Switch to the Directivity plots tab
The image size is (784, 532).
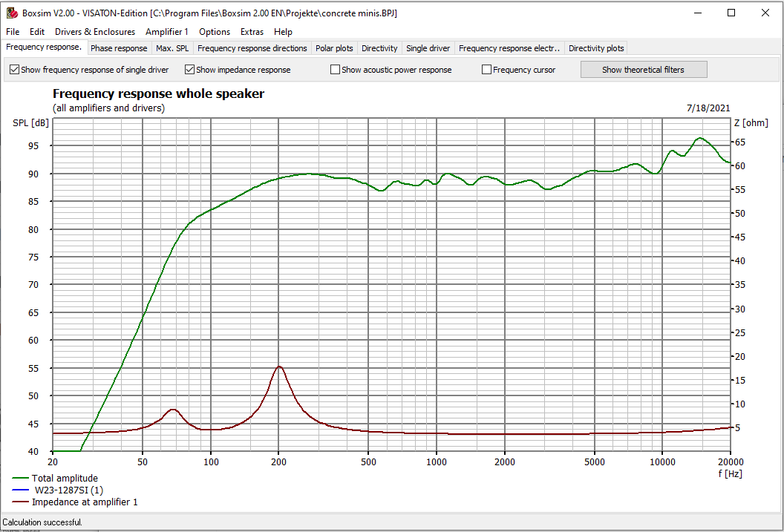(595, 47)
